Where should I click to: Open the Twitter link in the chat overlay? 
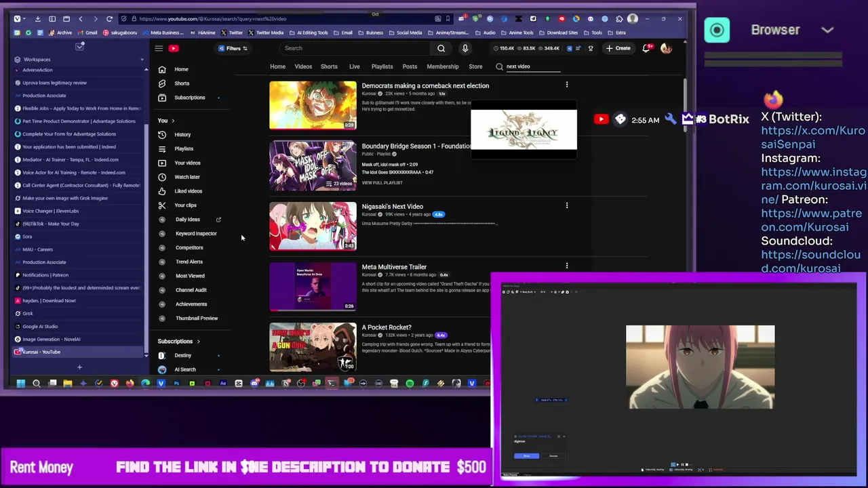813,138
